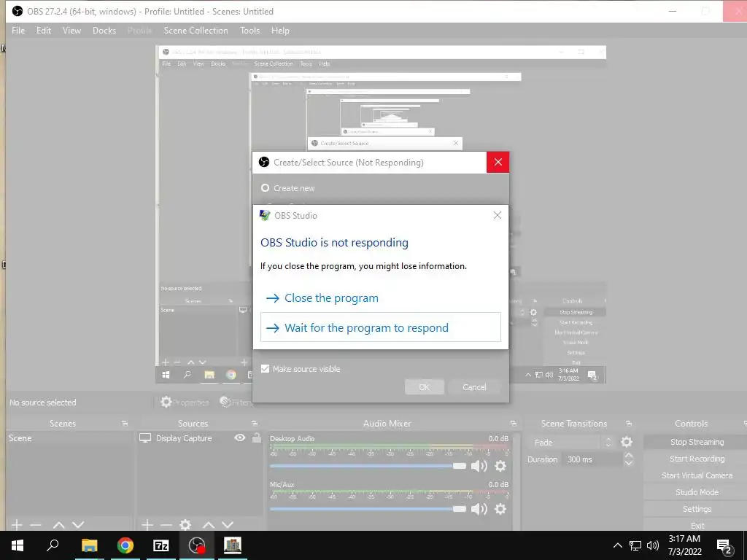Image resolution: width=747 pixels, height=560 pixels.
Task: Click the Properties button above docks
Action: click(185, 402)
